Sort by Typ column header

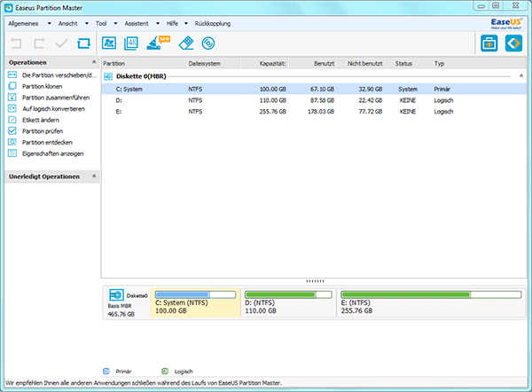(x=480, y=64)
